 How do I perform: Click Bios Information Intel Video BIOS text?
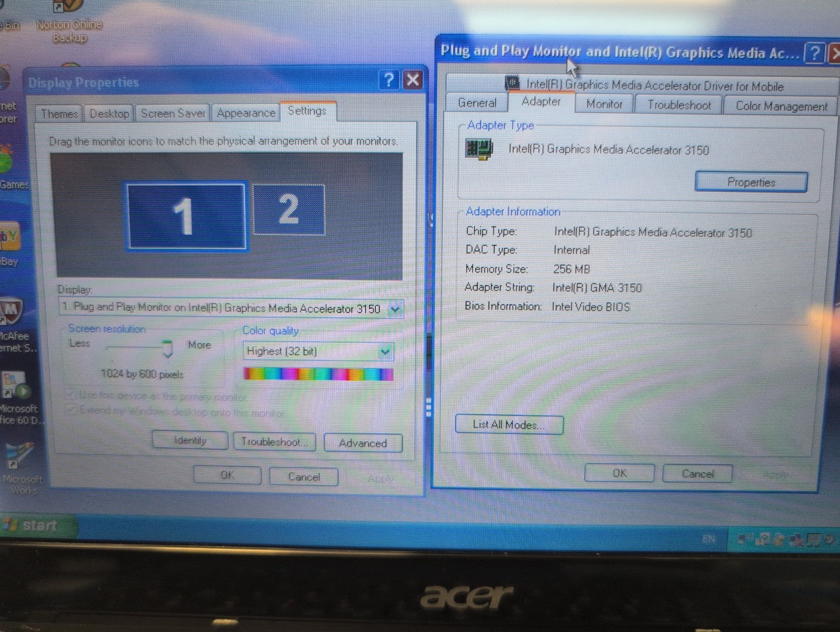[x=591, y=307]
